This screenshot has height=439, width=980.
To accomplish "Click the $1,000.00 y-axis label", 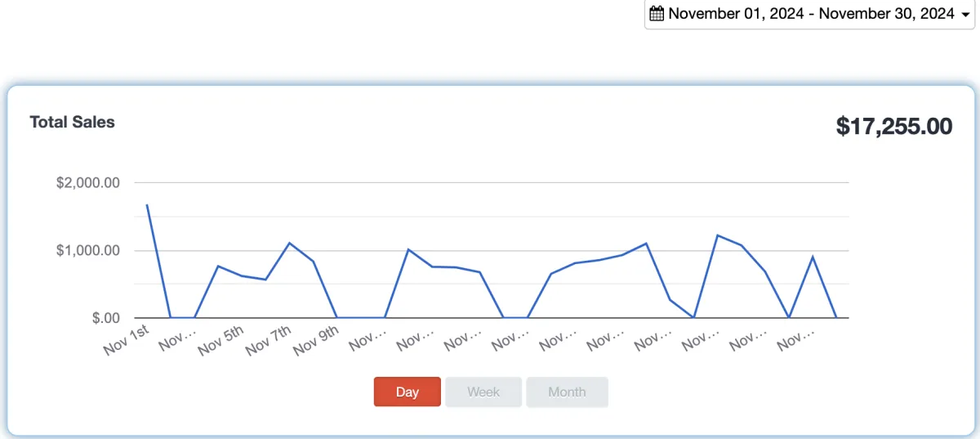I will point(88,250).
